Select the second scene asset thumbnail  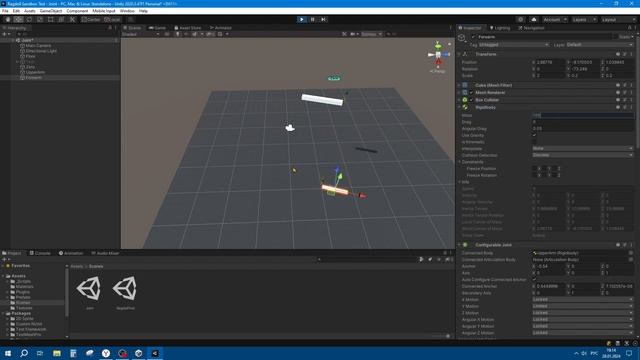click(x=125, y=288)
